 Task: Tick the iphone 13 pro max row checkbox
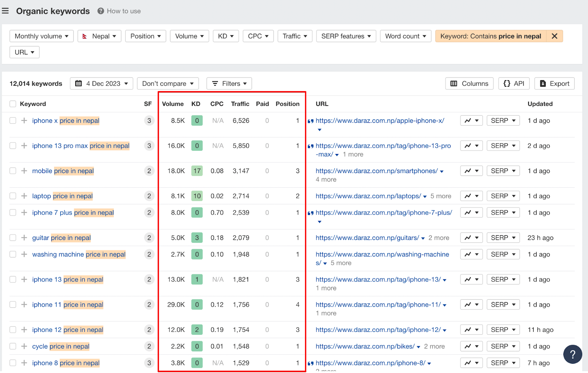pos(13,146)
